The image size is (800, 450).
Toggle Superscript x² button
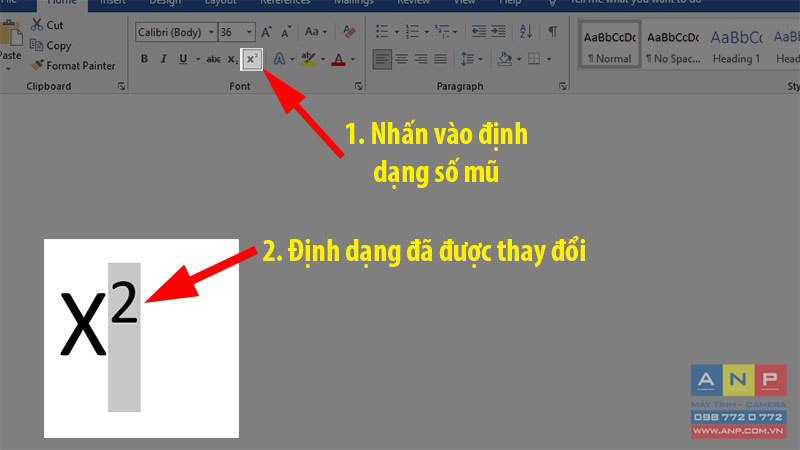[x=252, y=59]
